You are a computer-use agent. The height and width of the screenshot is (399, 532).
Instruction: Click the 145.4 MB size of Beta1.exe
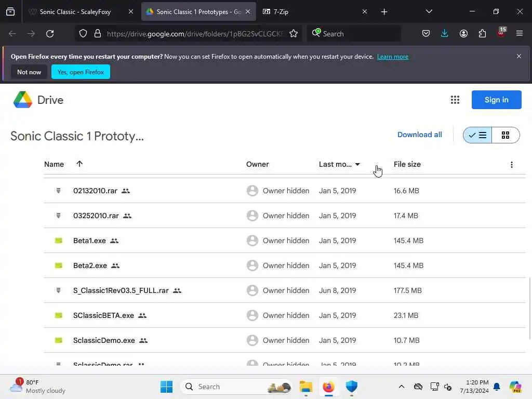408,241
